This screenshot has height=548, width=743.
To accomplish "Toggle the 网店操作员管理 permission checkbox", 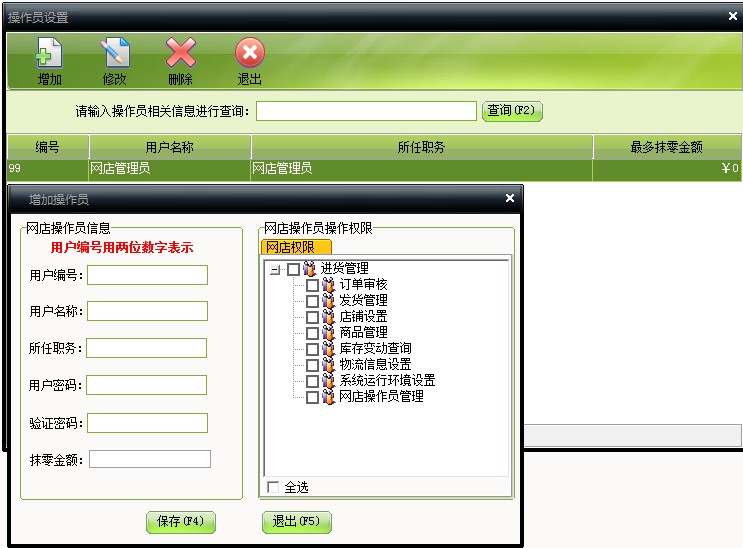I will (x=312, y=397).
